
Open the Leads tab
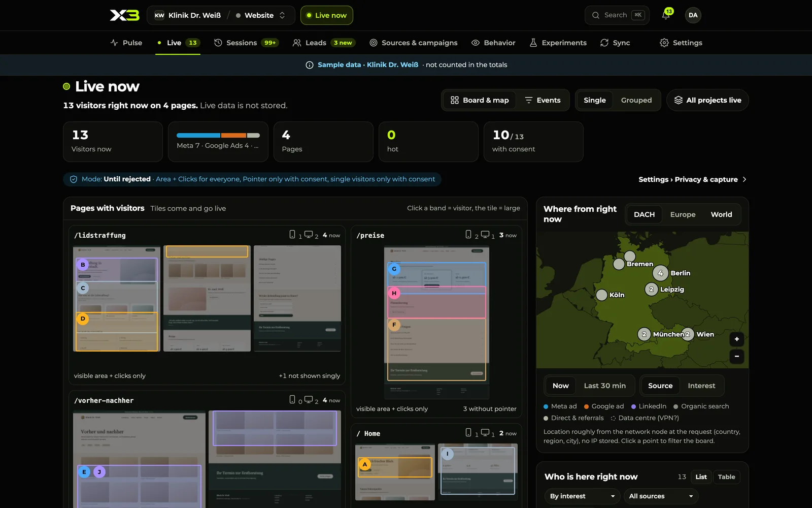click(x=324, y=43)
